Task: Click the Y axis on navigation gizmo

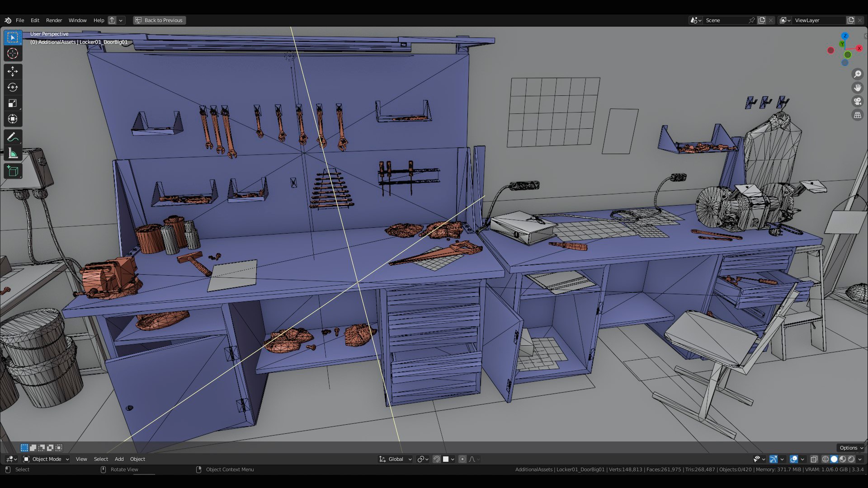Action: [x=842, y=44]
